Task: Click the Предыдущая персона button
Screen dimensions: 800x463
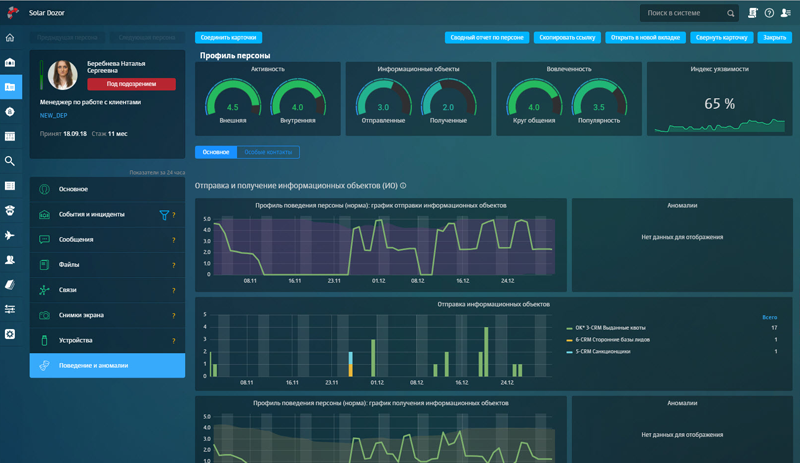Action: pyautogui.click(x=67, y=37)
